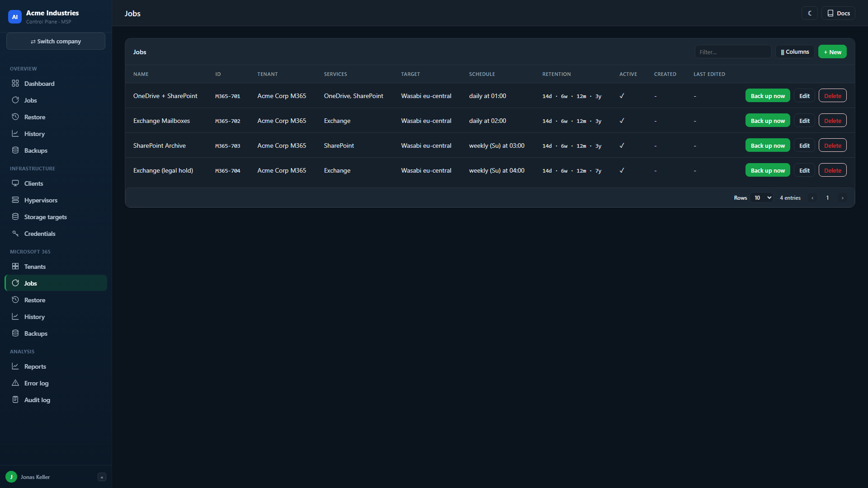Click the Overview History chart icon
The image size is (868, 488).
[x=15, y=134]
